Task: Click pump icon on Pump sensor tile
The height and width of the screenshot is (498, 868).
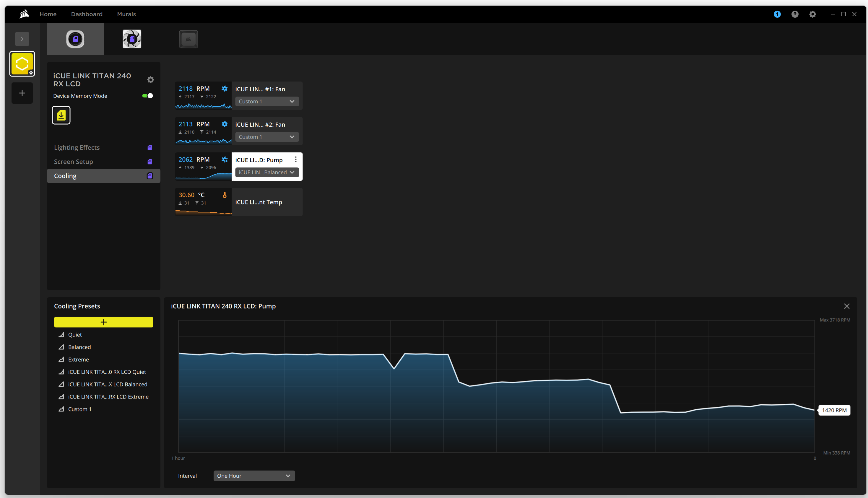Action: pyautogui.click(x=225, y=160)
